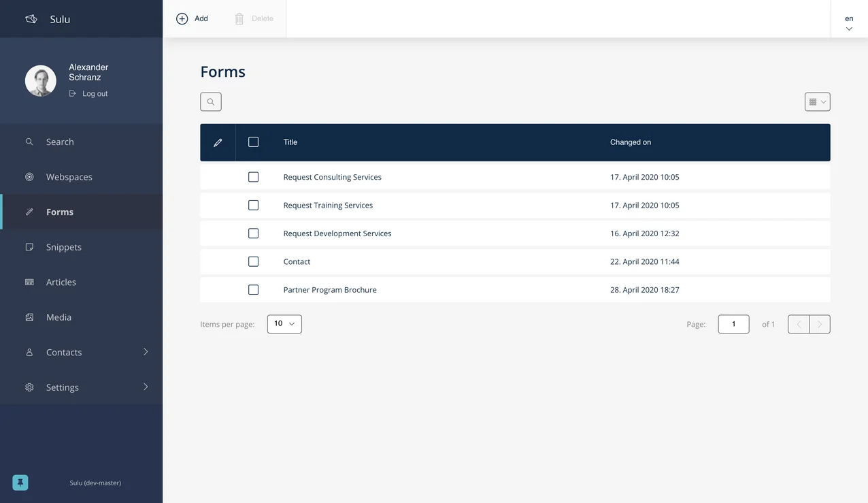The width and height of the screenshot is (868, 503).
Task: Click the Add button in toolbar
Action: click(x=192, y=18)
